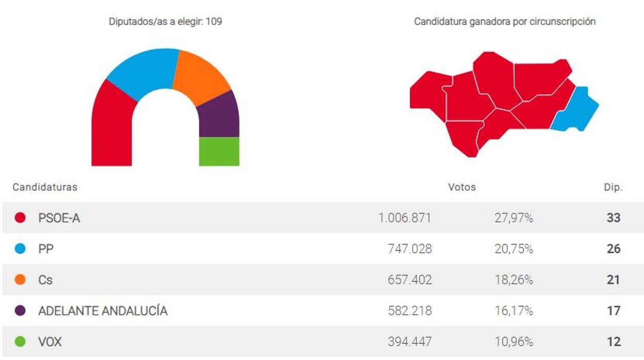Image resolution: width=644 pixels, height=360 pixels.
Task: Click the Dip. column header
Action: 613,187
